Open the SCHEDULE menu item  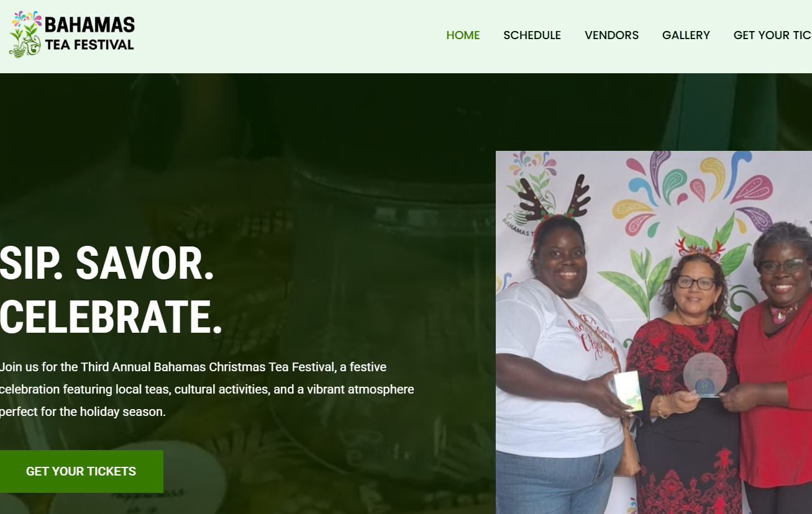pos(532,35)
